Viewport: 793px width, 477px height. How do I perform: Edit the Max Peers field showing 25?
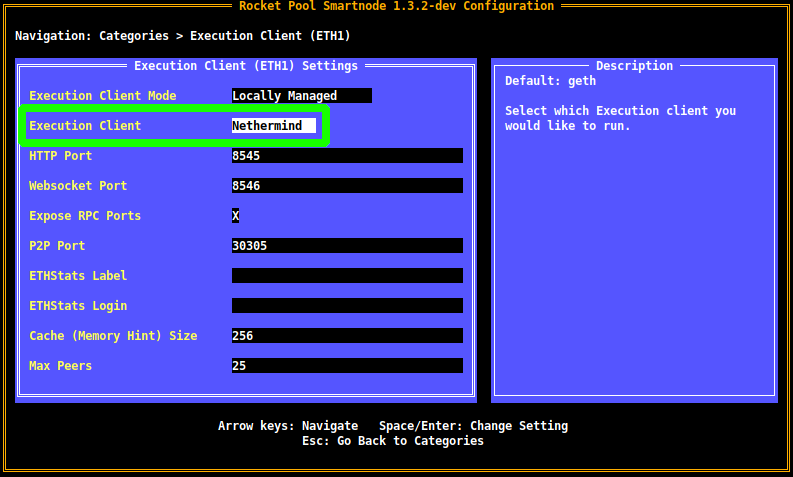click(x=346, y=366)
